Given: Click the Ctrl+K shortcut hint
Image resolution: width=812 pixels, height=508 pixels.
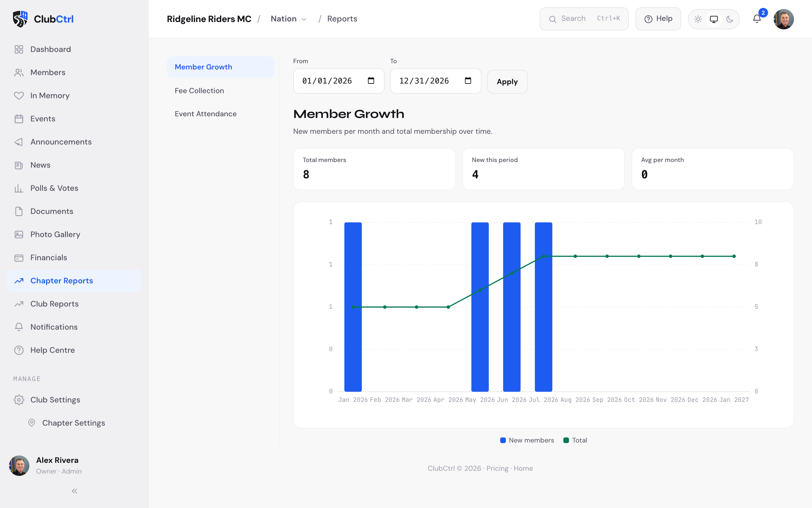Looking at the screenshot, I should tap(608, 18).
